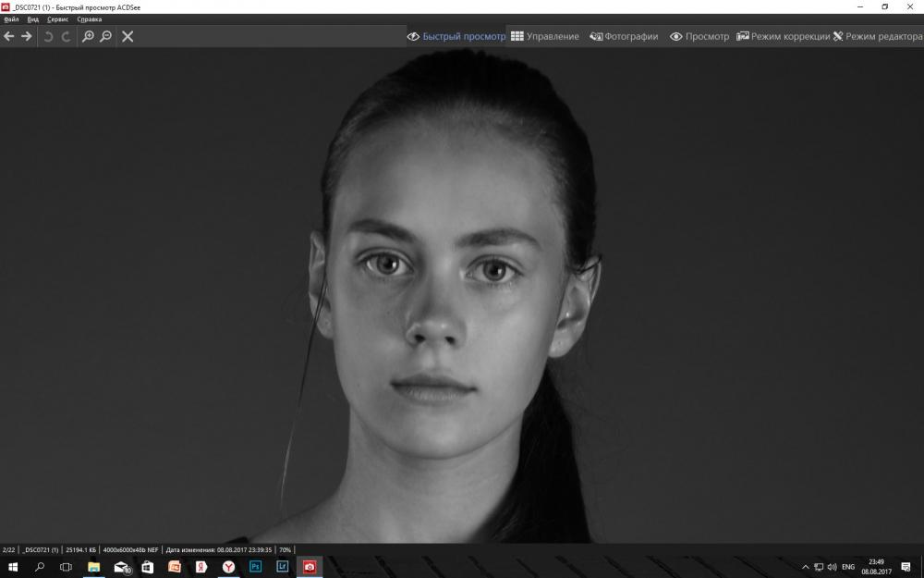Launch Lightroom from the taskbar

(x=282, y=568)
